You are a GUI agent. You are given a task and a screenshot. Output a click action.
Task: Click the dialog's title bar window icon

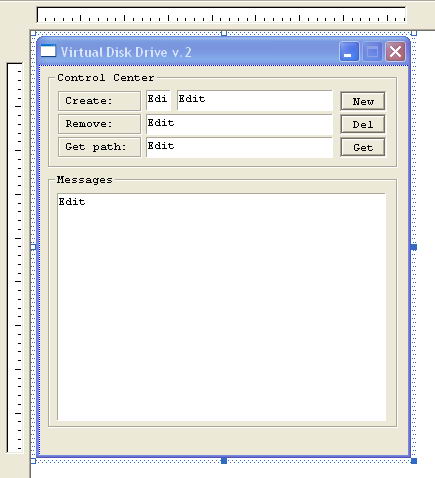tap(48, 51)
